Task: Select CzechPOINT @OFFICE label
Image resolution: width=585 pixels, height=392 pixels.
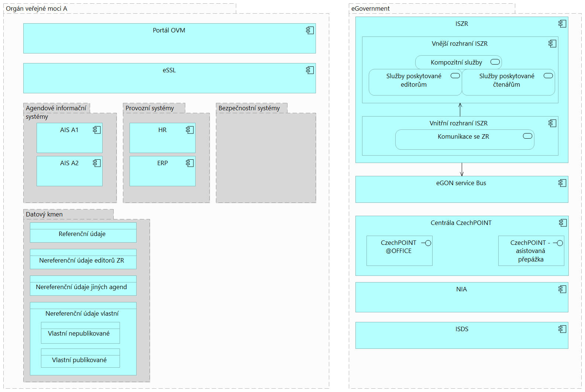Action: 399,247
